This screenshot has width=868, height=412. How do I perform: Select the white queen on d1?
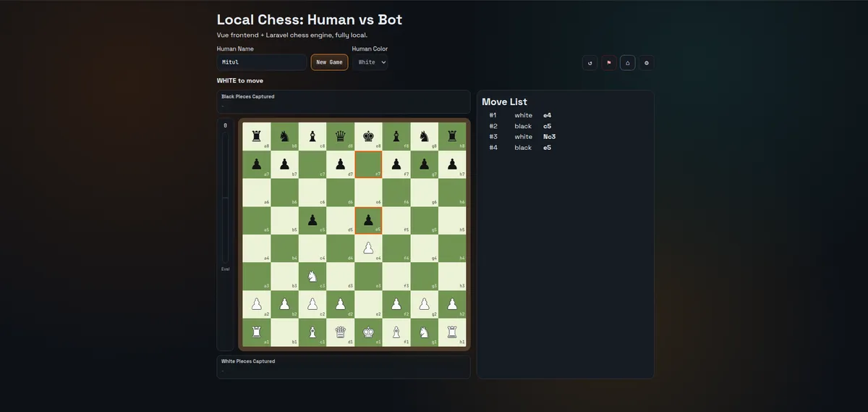(341, 332)
